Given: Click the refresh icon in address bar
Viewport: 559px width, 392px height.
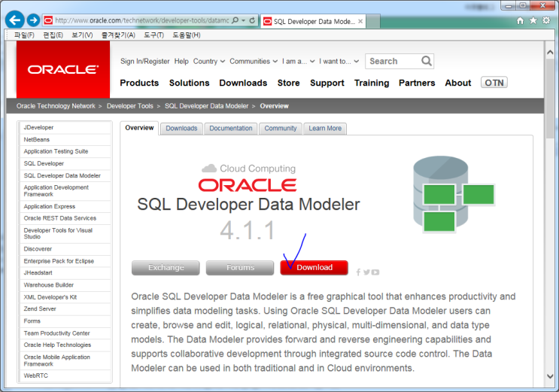Looking at the screenshot, I should click(252, 20).
